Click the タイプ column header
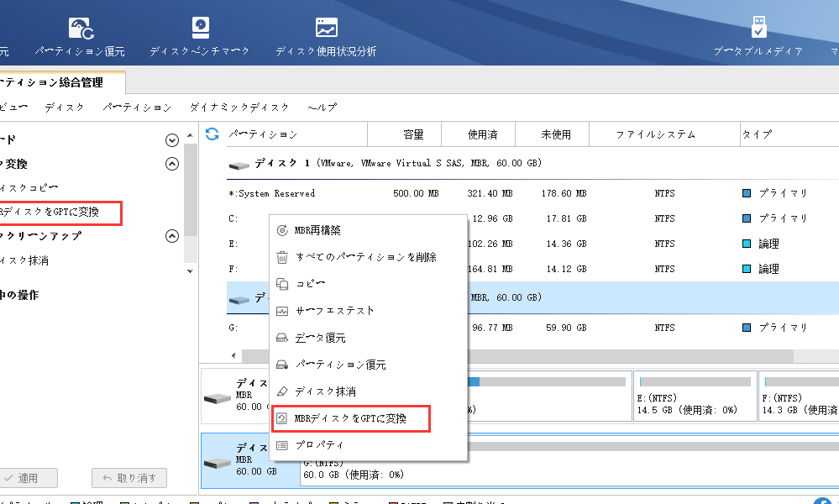This screenshot has height=504, width=839. 789,134
